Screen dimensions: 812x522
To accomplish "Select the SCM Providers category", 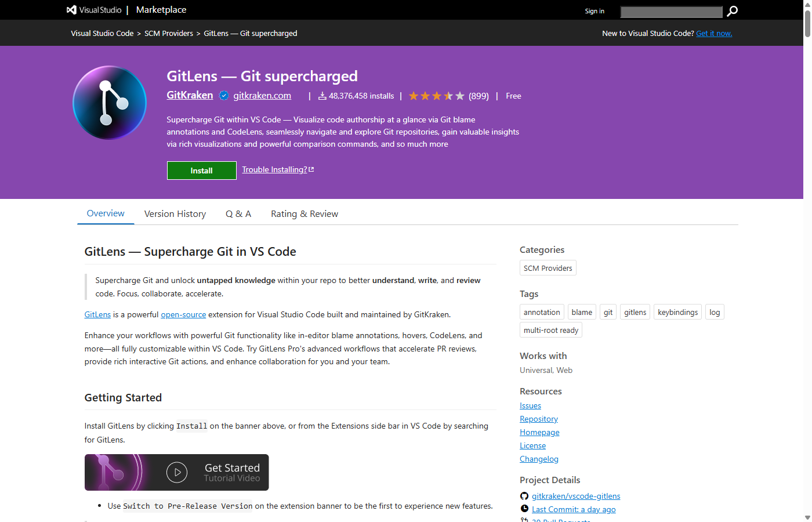I will tap(548, 268).
